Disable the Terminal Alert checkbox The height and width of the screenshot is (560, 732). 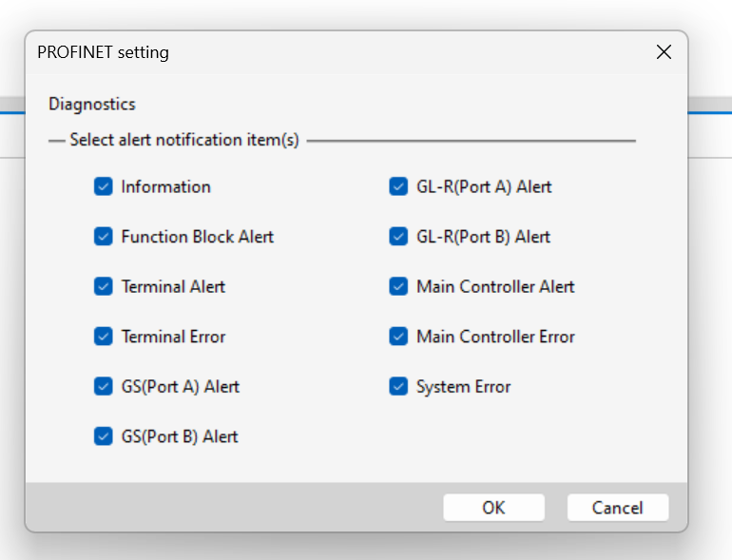click(104, 286)
